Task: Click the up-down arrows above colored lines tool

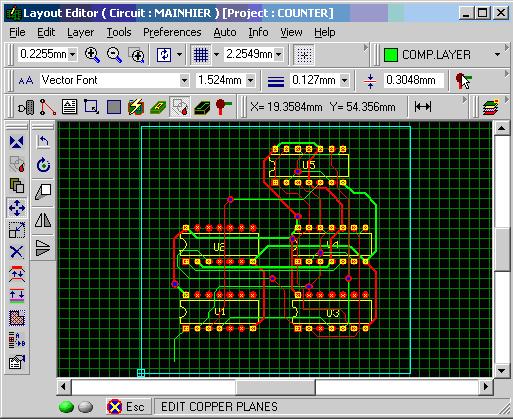Action: click(17, 296)
